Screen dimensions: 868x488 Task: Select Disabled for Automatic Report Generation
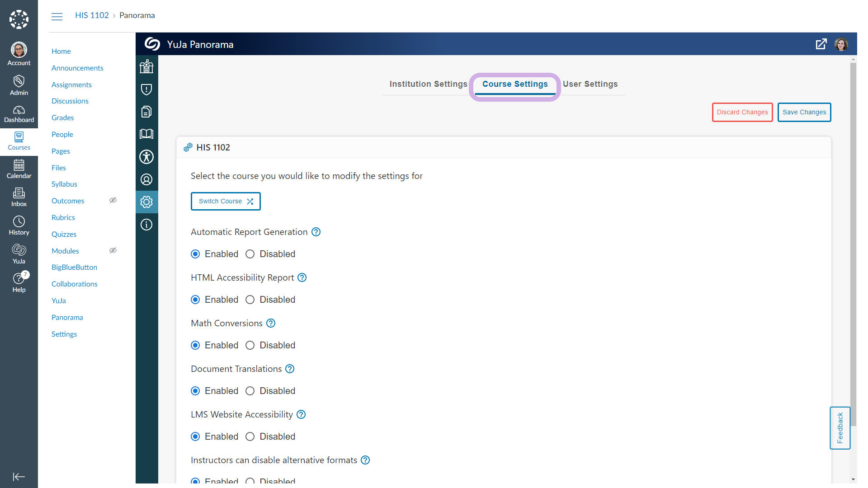(x=250, y=254)
